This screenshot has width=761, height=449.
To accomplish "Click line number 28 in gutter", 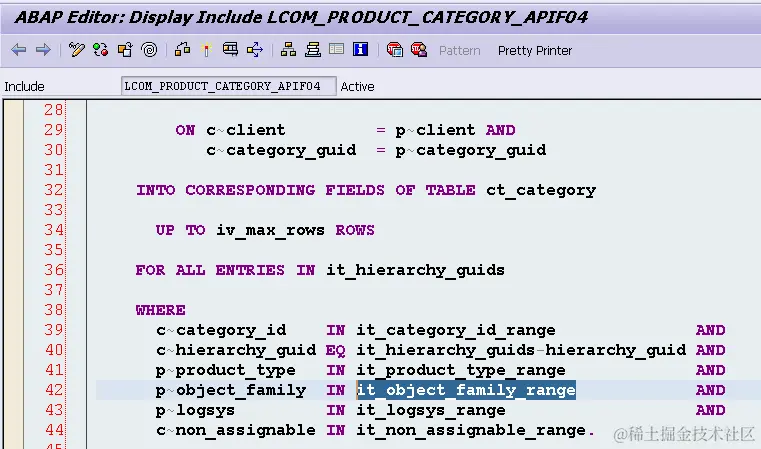I will 53,110.
